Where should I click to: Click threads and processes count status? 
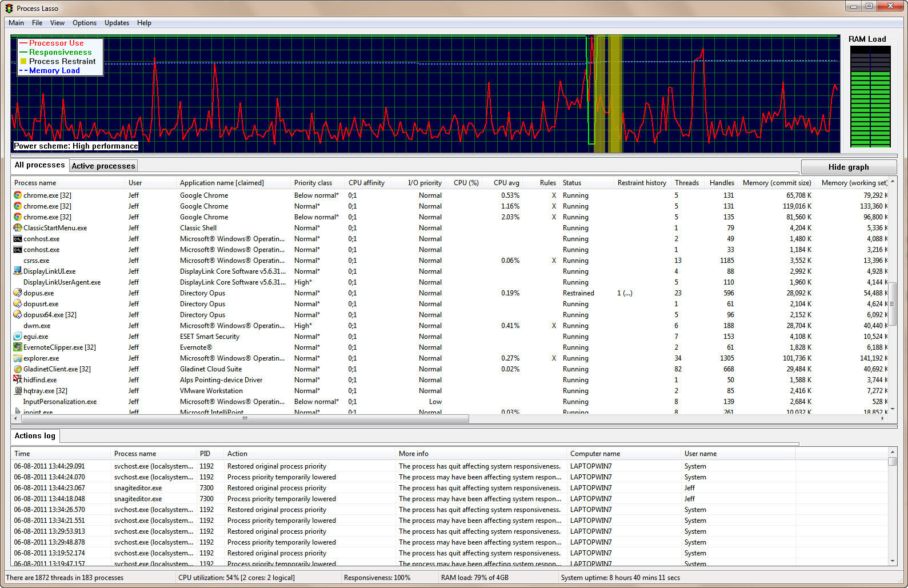pyautogui.click(x=65, y=578)
